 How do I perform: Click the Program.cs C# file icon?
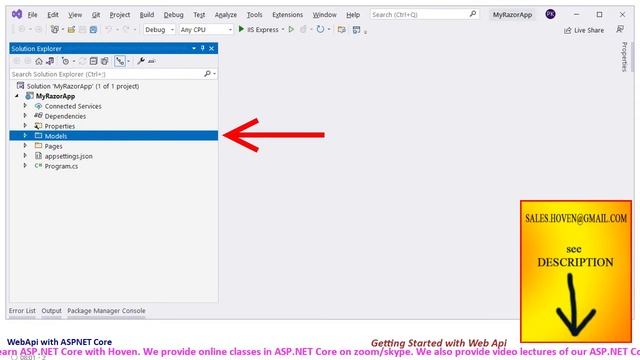click(38, 166)
